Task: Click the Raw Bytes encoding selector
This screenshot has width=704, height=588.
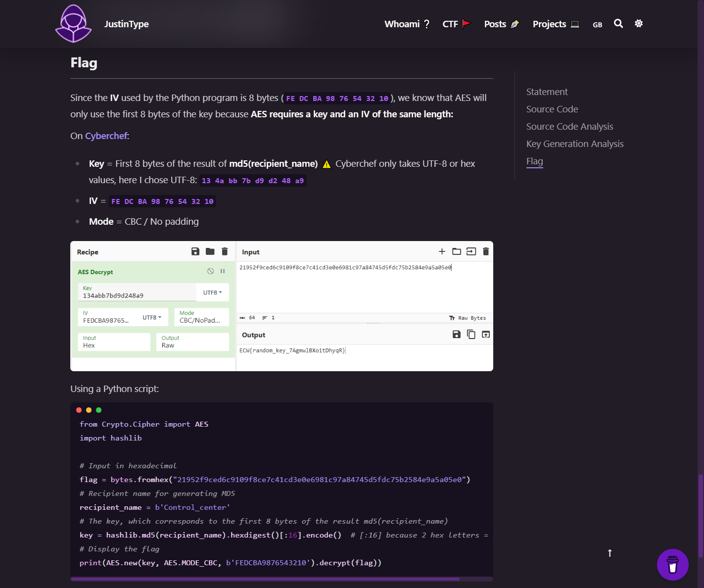Action: [x=468, y=318]
